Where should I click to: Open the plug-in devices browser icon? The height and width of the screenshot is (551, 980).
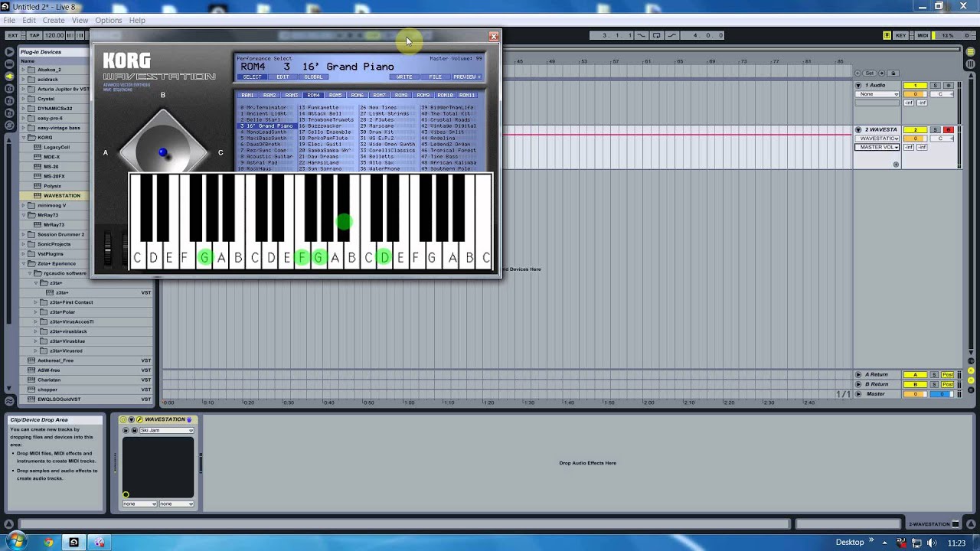click(x=9, y=76)
